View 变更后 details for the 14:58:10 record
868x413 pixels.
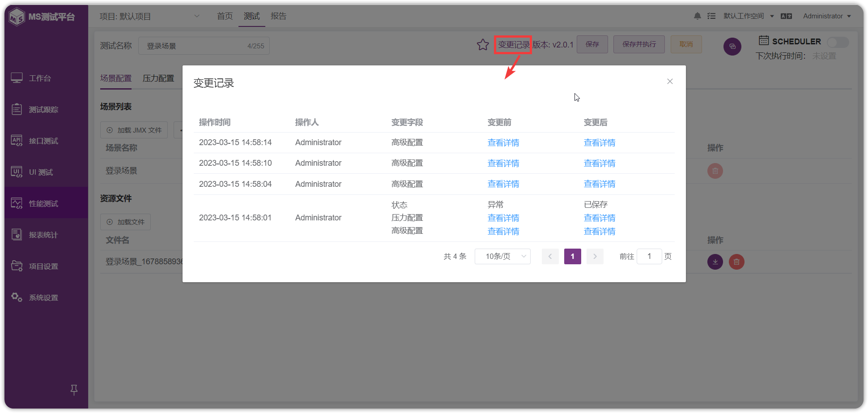[x=600, y=163]
